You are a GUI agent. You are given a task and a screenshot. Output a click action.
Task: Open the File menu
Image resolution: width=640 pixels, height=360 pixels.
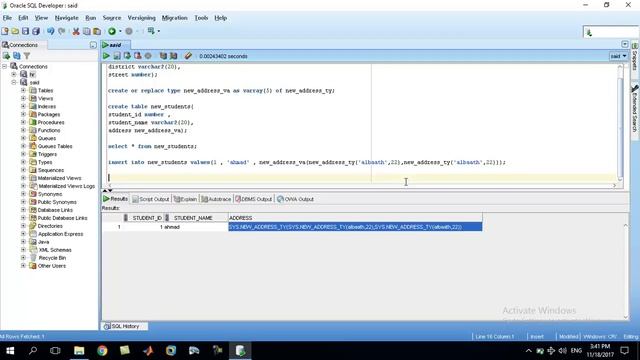[x=7, y=18]
